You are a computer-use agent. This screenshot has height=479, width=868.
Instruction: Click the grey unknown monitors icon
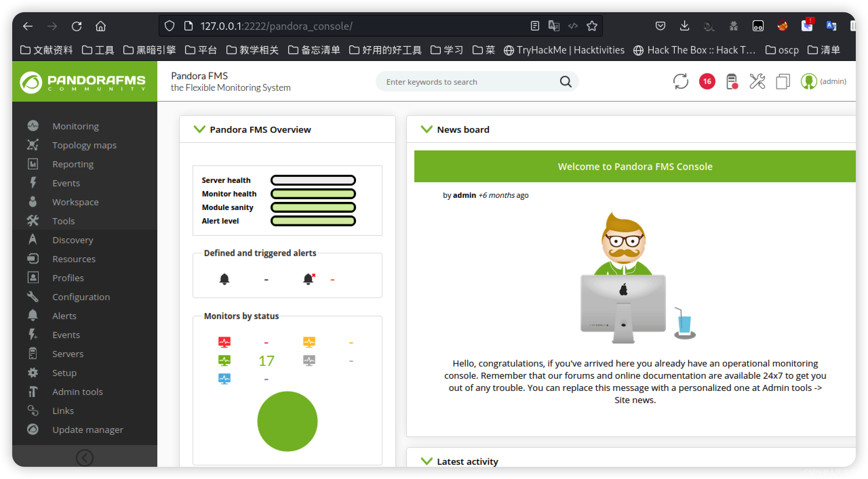tap(309, 360)
